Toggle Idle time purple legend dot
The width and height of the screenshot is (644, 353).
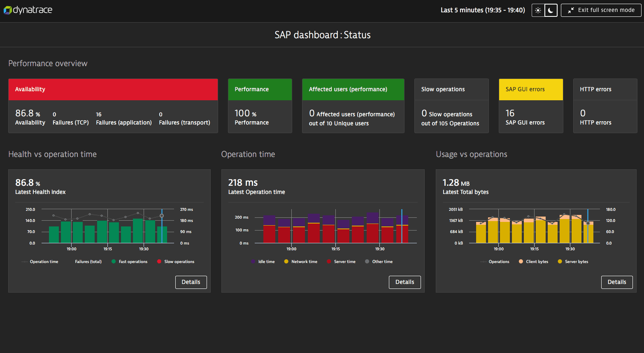pyautogui.click(x=253, y=261)
